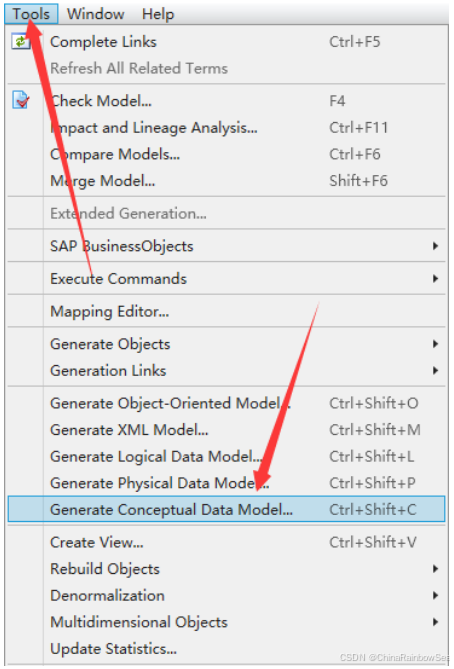Open the Help menu
The image size is (454, 669).
158,14
